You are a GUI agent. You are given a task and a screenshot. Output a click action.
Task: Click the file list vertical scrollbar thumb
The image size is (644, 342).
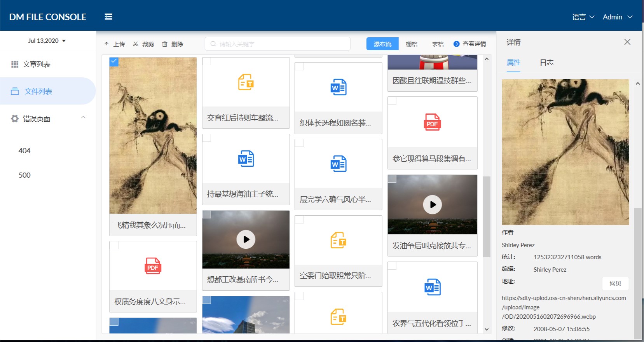click(487, 217)
